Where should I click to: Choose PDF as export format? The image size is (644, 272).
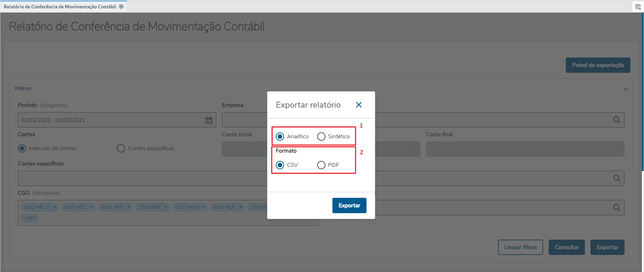(321, 165)
